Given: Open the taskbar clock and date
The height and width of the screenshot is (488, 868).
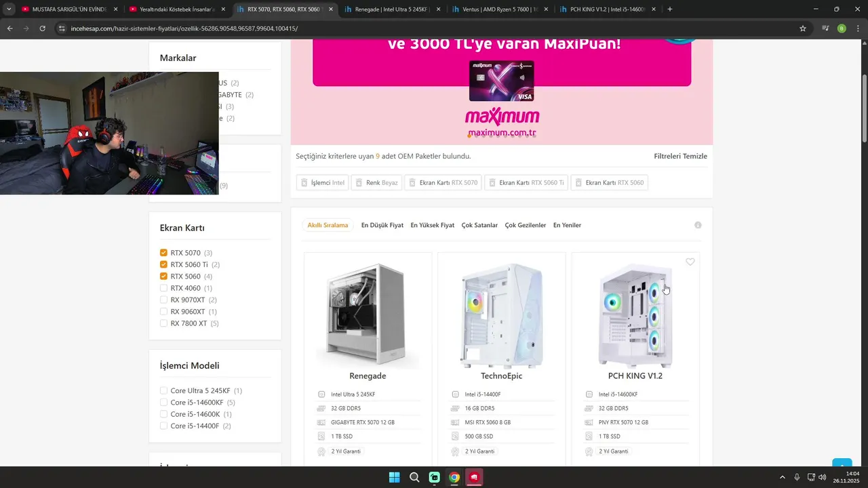Looking at the screenshot, I should click(848, 477).
